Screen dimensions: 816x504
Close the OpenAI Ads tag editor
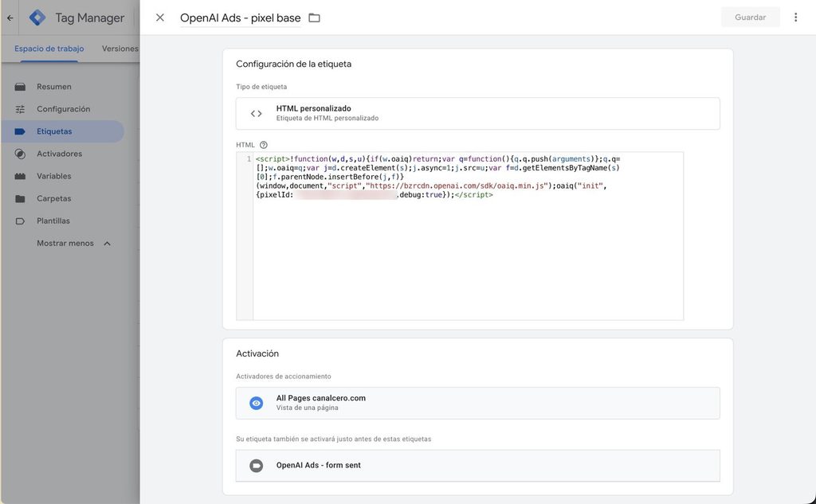pyautogui.click(x=159, y=18)
